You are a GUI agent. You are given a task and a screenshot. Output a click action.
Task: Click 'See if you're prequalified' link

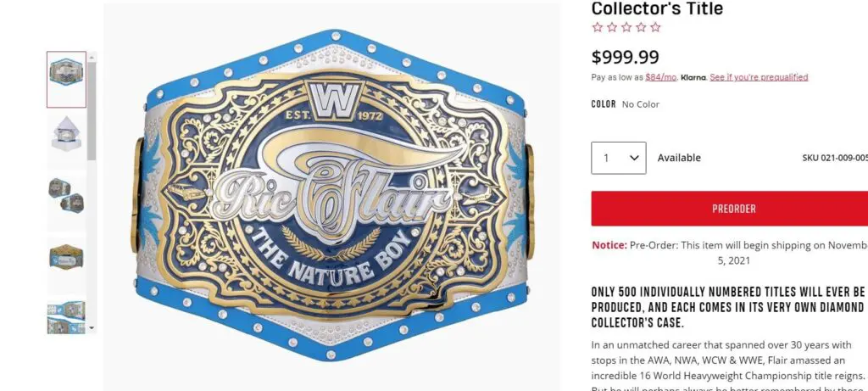(759, 77)
